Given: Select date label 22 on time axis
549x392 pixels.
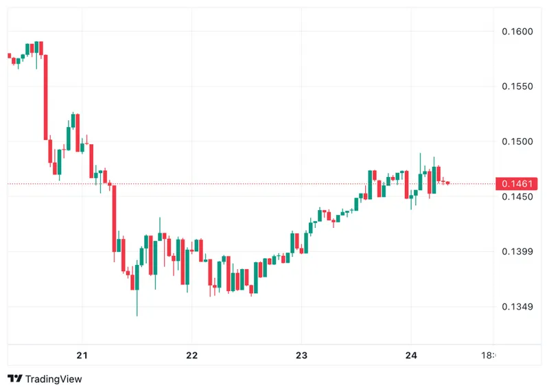Looking at the screenshot, I should [x=192, y=355].
